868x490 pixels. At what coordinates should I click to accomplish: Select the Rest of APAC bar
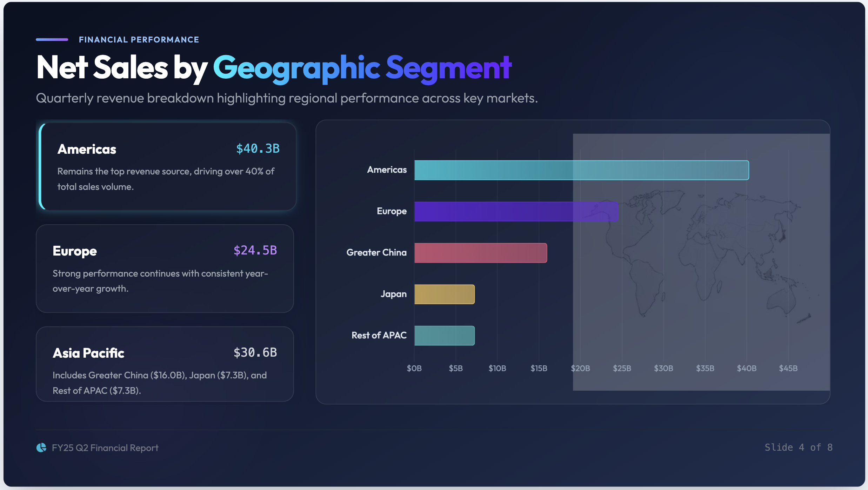[x=444, y=335]
